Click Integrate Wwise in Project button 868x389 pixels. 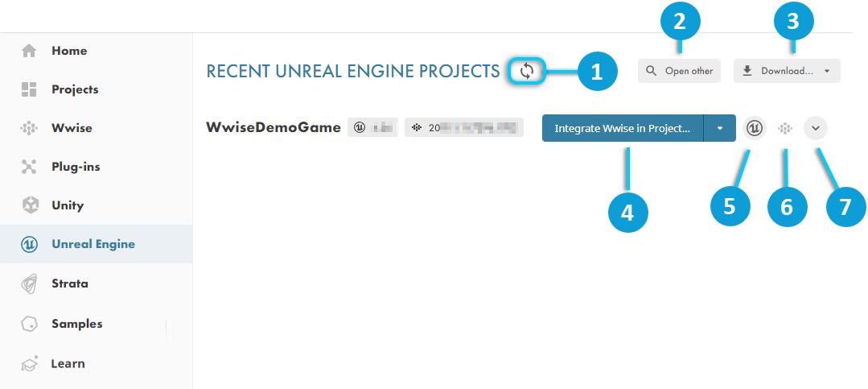coord(622,128)
